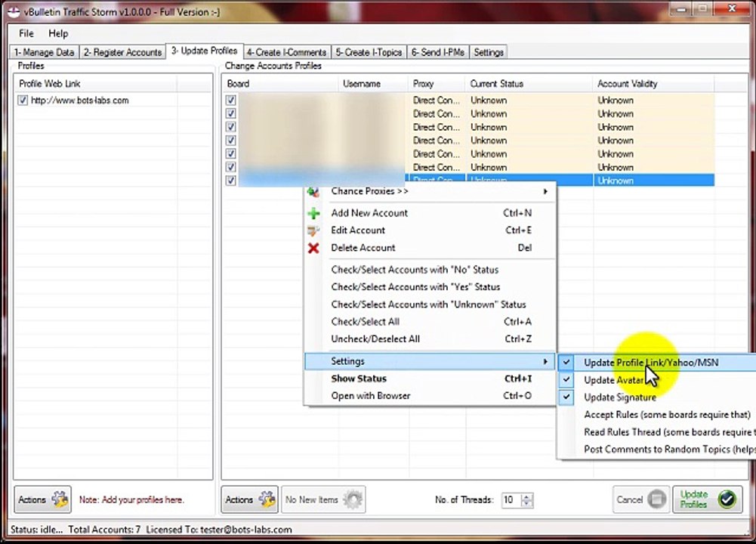Toggle the Update Avatar option
Viewport: 756px width, 544px height.
(657, 380)
